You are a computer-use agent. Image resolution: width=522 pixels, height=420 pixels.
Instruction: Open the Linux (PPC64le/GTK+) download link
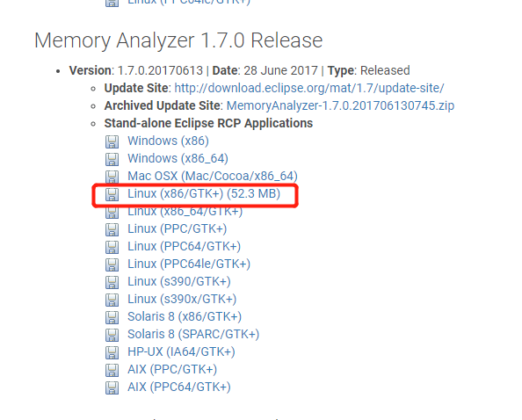coord(189,264)
